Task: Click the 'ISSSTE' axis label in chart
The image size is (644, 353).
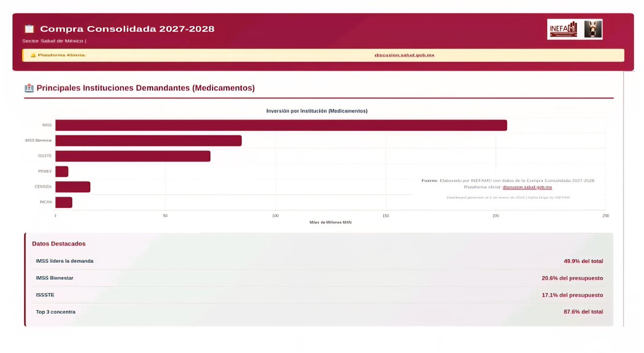Action: tap(45, 156)
